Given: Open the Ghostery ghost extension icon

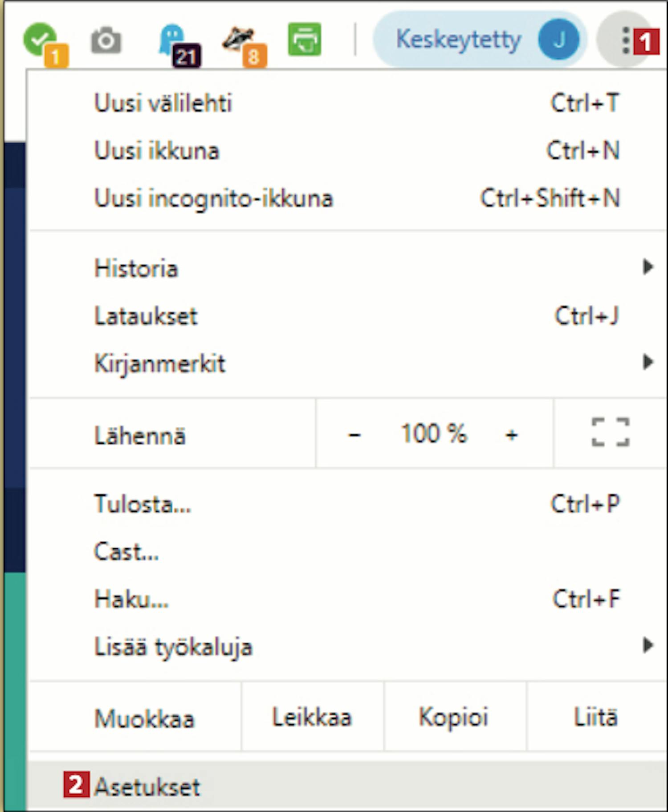Looking at the screenshot, I should click(x=174, y=40).
